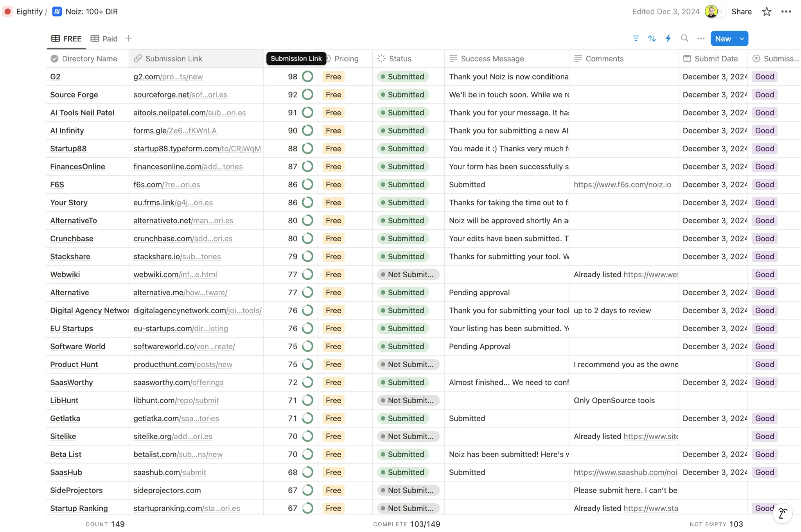Click the Free pricing tag in Stackshare row
The height and width of the screenshot is (532, 801).
[333, 257]
